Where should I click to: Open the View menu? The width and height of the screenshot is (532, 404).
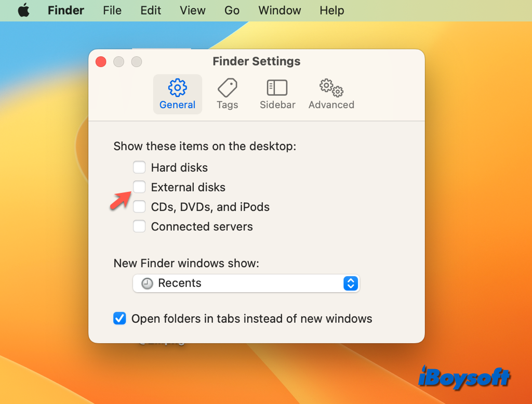click(x=192, y=10)
